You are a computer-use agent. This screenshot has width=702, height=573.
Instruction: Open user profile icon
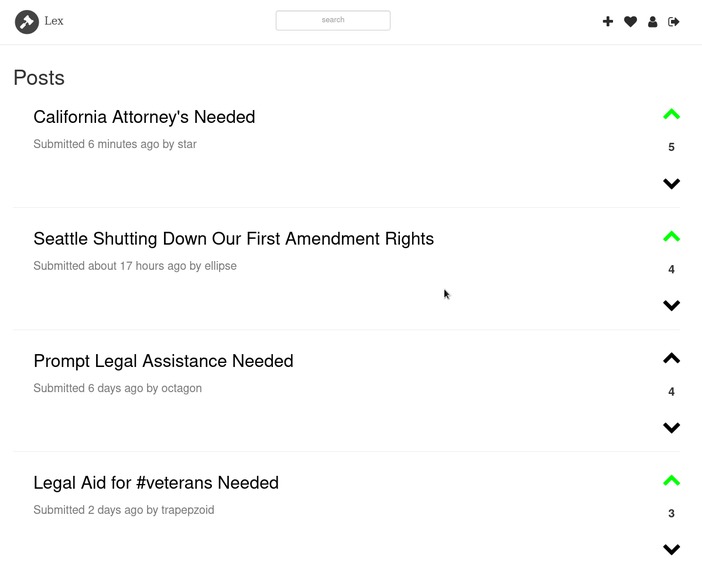[652, 21]
